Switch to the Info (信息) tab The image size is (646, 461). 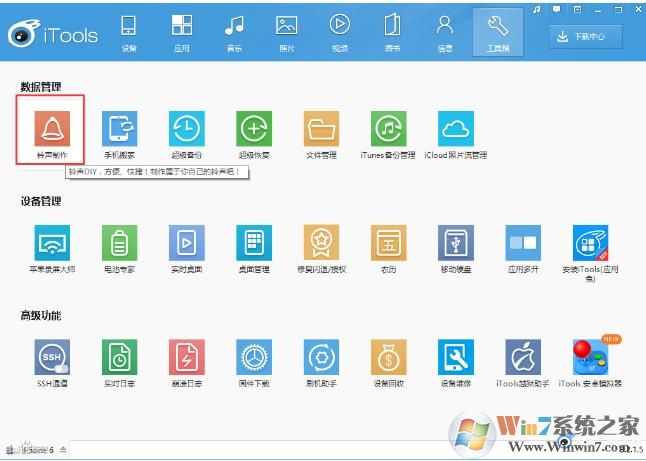(445, 32)
